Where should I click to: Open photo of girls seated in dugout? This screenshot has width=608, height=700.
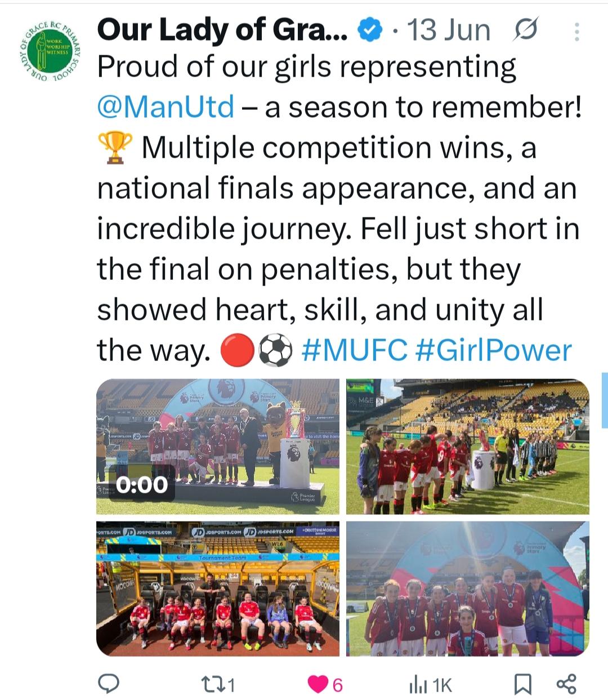pyautogui.click(x=218, y=588)
